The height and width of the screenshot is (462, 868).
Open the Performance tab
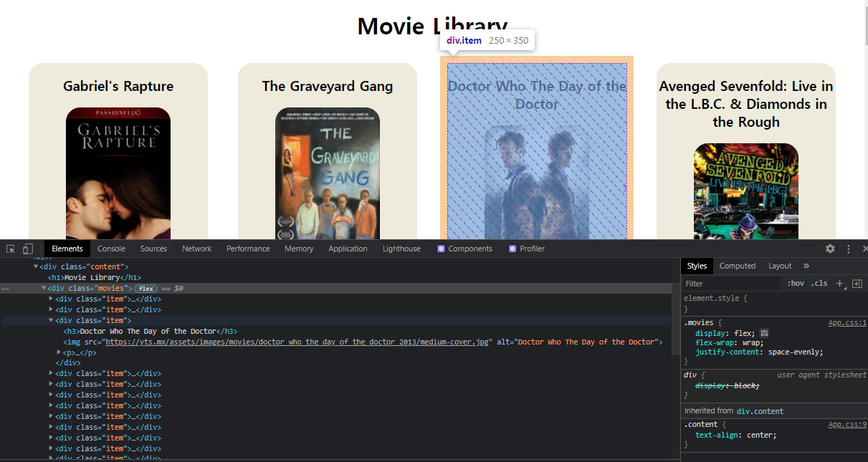248,249
